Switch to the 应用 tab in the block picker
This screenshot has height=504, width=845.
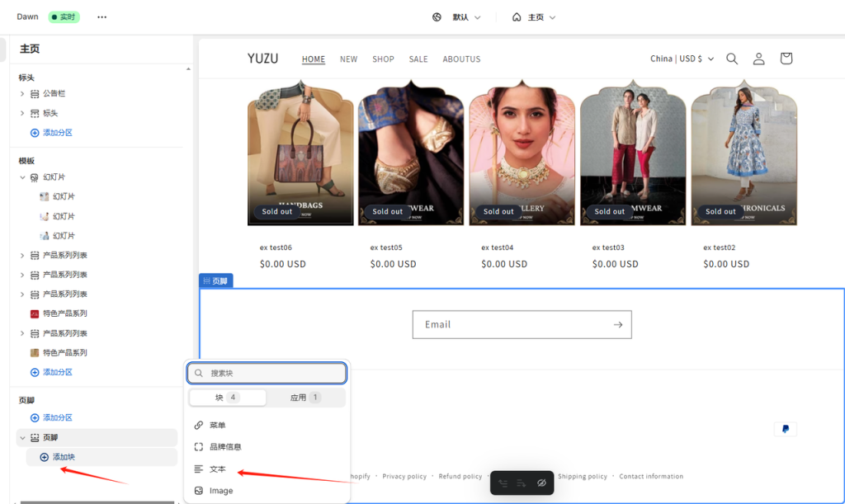(x=304, y=397)
